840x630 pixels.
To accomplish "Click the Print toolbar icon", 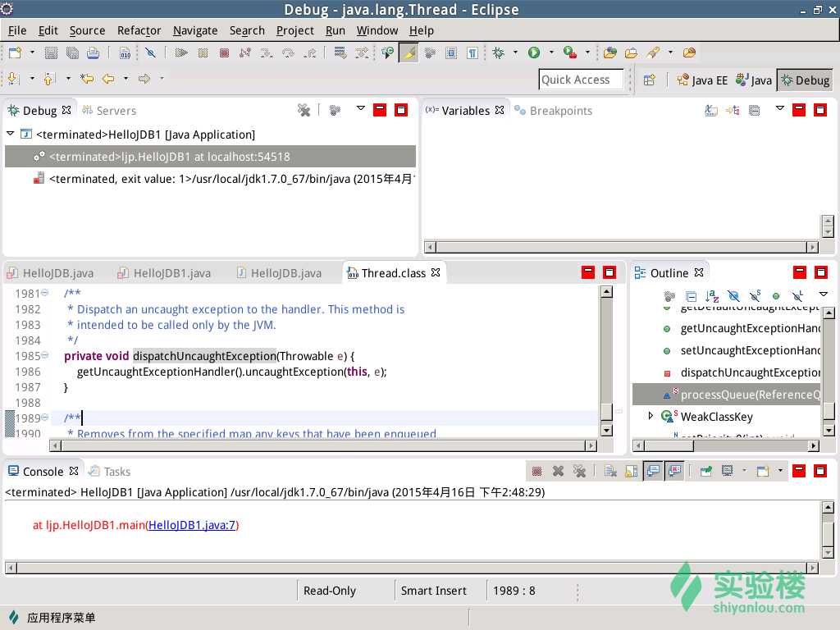I will pos(94,52).
